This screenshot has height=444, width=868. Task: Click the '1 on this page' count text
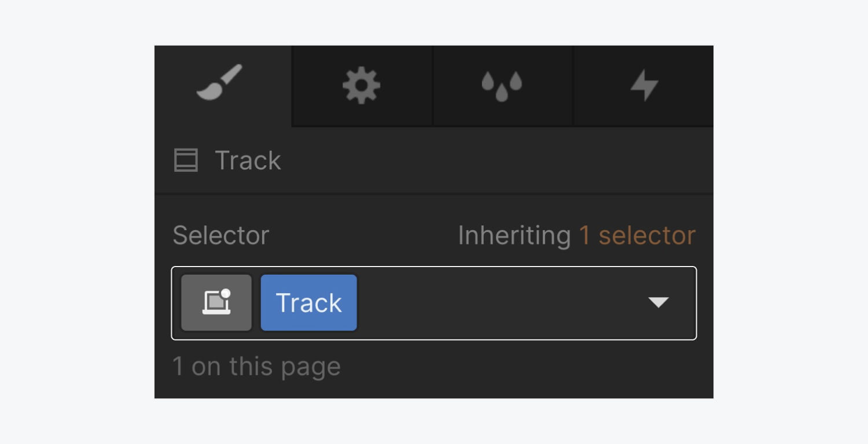click(257, 367)
